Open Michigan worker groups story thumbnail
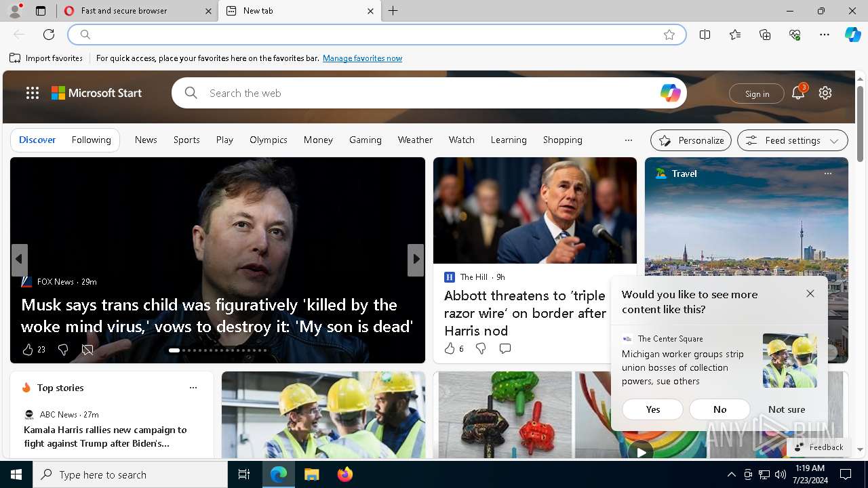This screenshot has width=868, height=488. coord(789,361)
